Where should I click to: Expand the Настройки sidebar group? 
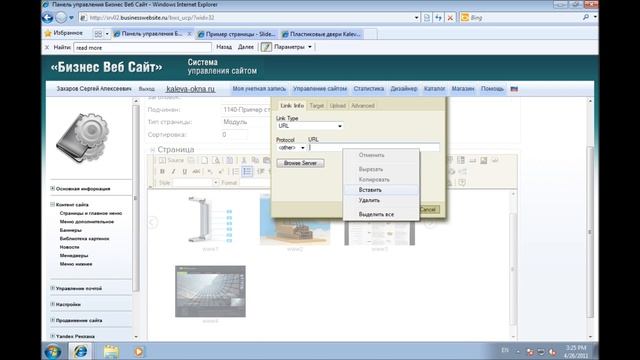coord(52,304)
